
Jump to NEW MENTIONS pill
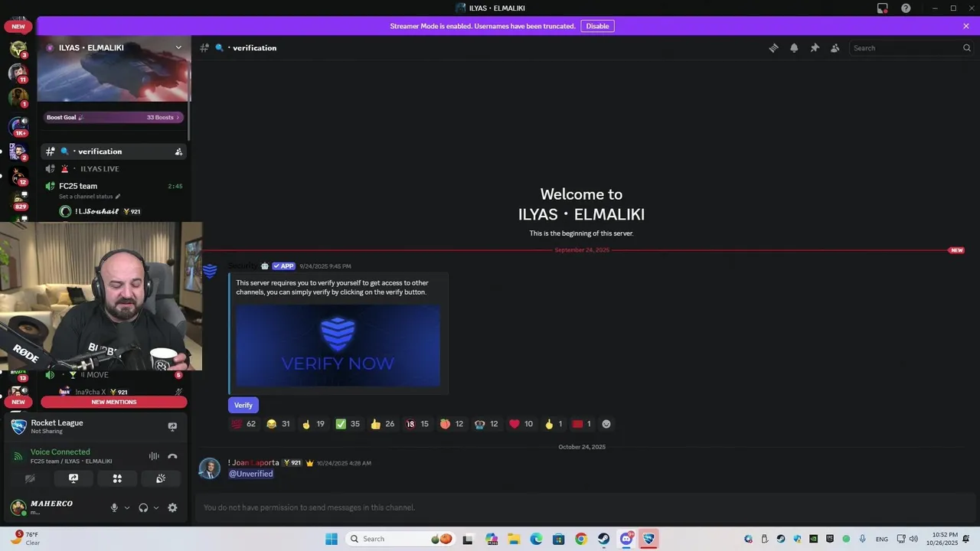click(114, 402)
